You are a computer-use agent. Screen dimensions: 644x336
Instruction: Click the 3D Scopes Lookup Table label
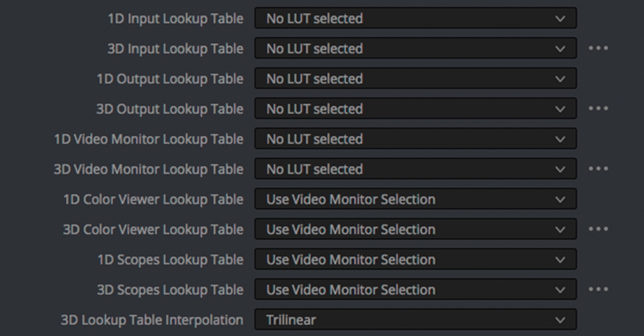[171, 290]
